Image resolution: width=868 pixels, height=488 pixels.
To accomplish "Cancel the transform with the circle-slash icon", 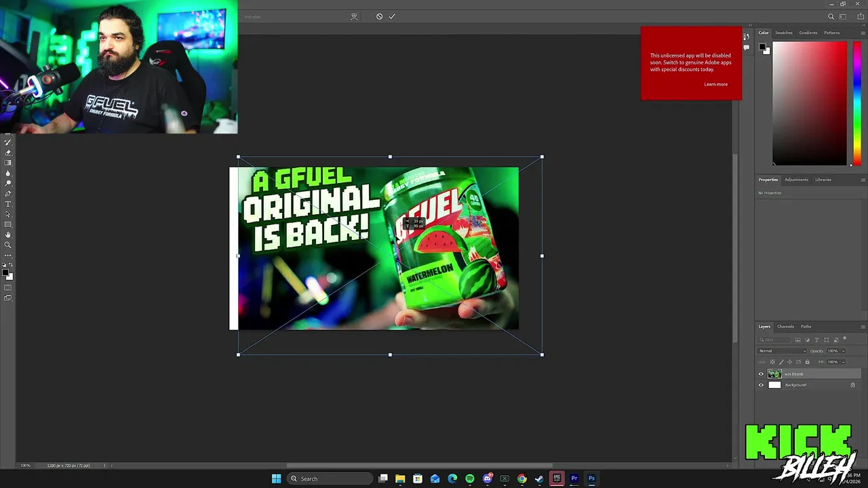I will click(x=379, y=16).
